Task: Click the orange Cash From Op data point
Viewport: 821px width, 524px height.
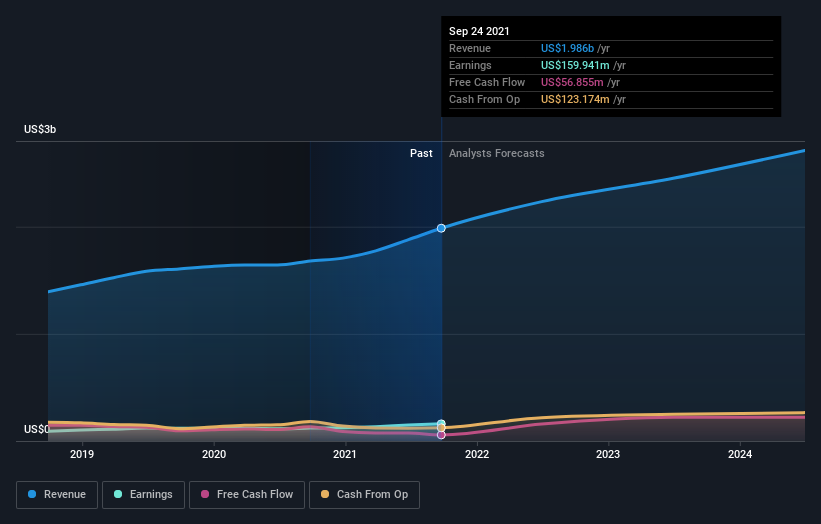Action: (x=441, y=428)
